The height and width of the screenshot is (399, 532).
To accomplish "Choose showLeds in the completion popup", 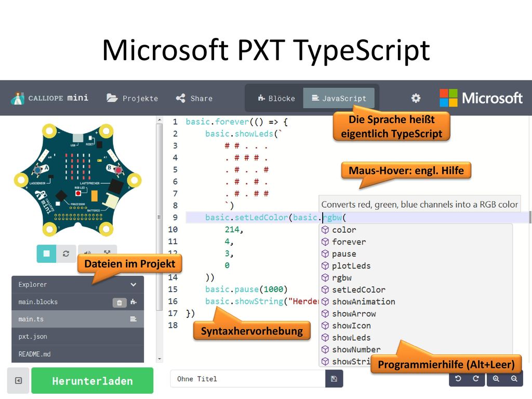I will (x=416, y=338).
